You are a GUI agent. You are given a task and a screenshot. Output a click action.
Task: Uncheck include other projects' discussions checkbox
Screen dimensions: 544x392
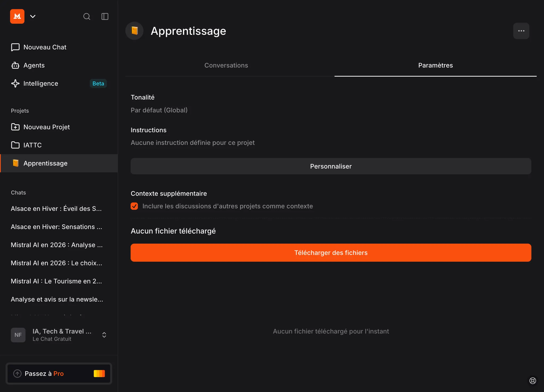(134, 206)
